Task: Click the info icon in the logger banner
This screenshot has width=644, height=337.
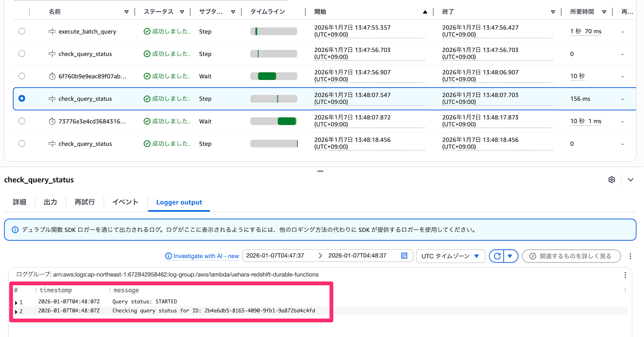Action: (15, 230)
